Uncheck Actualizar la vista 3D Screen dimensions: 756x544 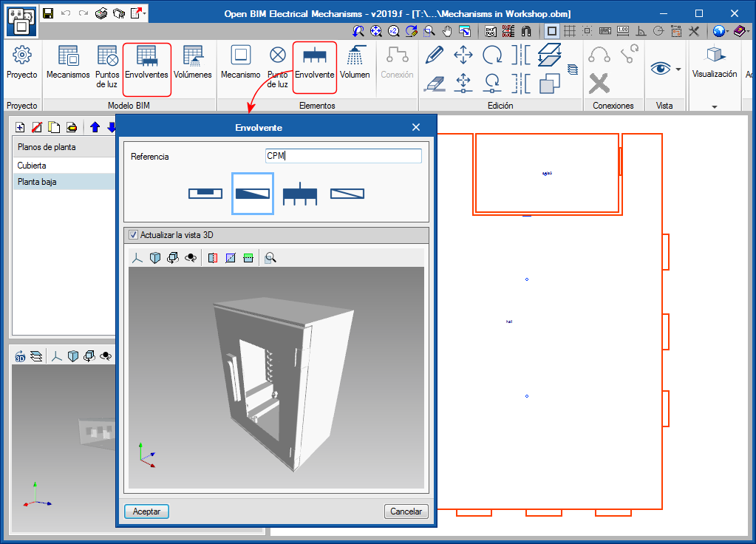coord(134,235)
